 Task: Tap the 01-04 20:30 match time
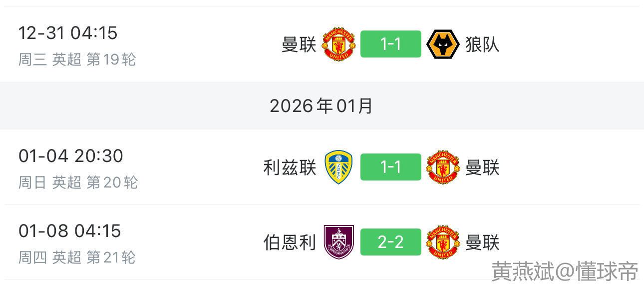(x=70, y=156)
